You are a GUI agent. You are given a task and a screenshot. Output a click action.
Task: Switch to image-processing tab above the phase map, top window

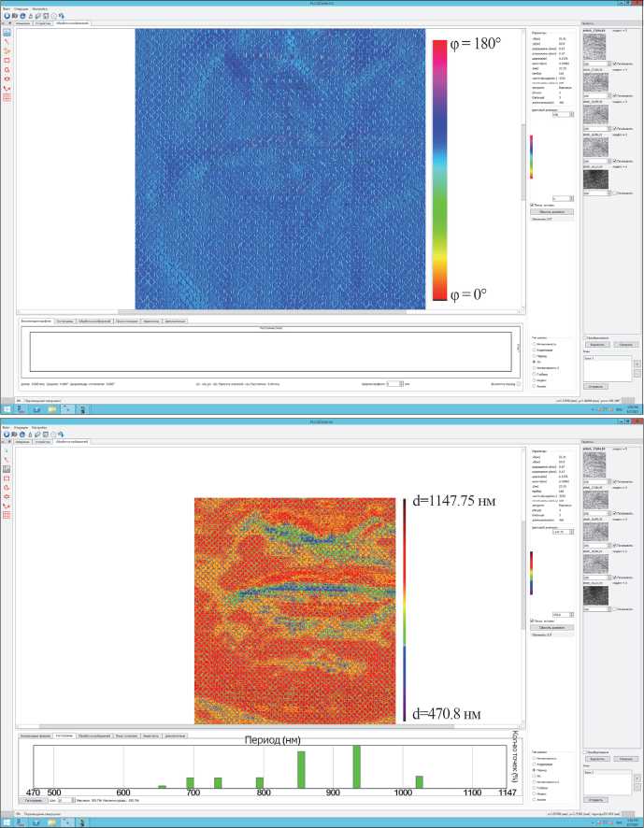click(72, 23)
